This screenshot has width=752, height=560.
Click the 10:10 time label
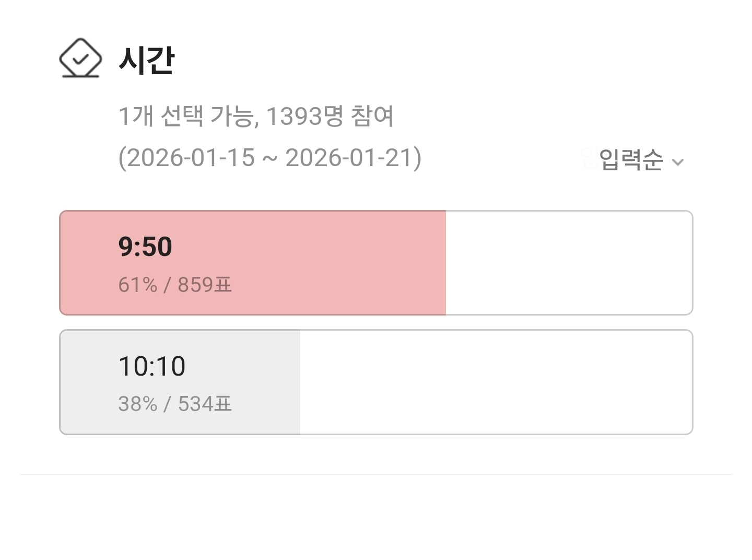coord(151,366)
